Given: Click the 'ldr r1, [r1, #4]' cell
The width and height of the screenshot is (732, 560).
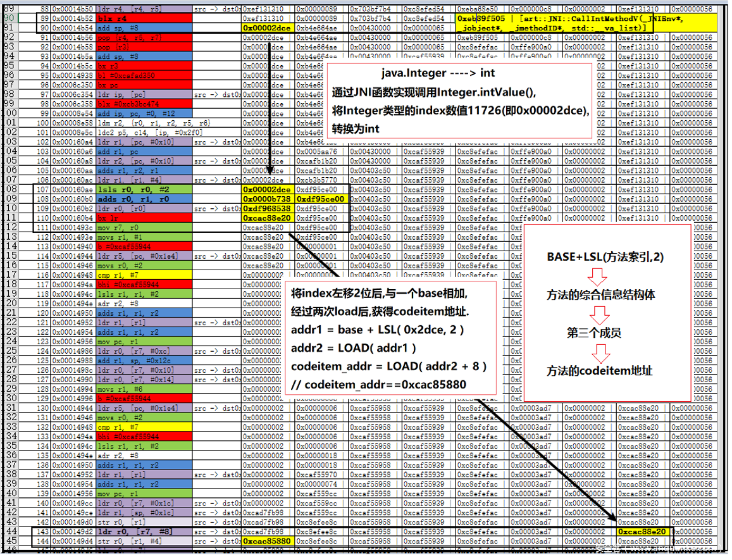Looking at the screenshot, I should [x=144, y=180].
